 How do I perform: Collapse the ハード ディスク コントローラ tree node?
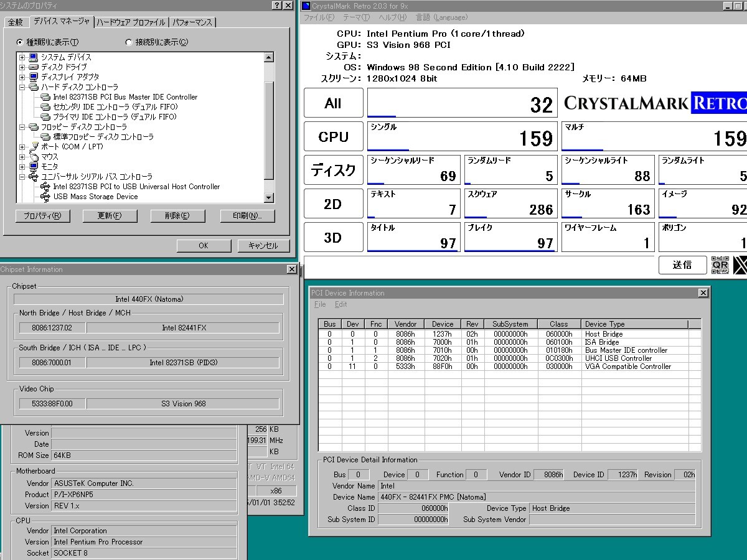(x=22, y=87)
